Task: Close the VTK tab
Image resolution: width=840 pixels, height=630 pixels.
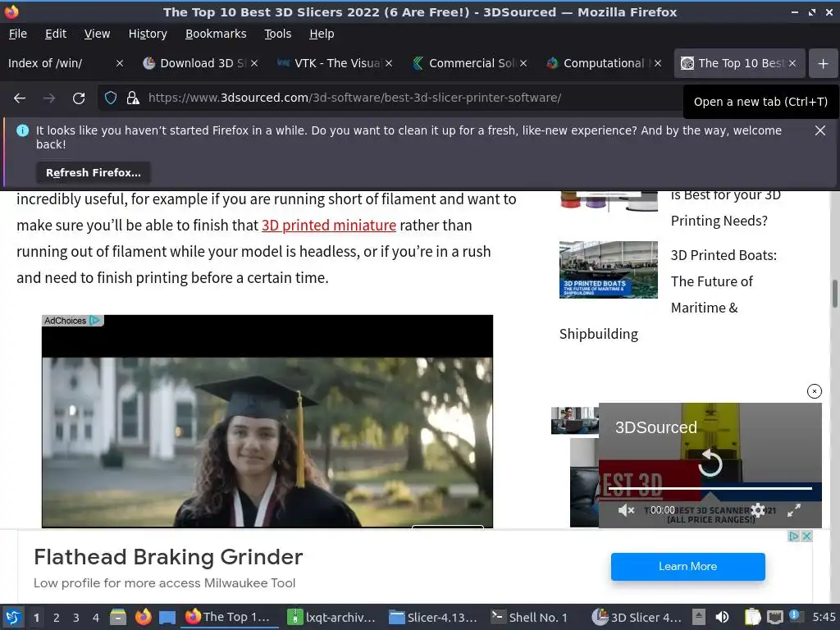Action: [x=389, y=63]
